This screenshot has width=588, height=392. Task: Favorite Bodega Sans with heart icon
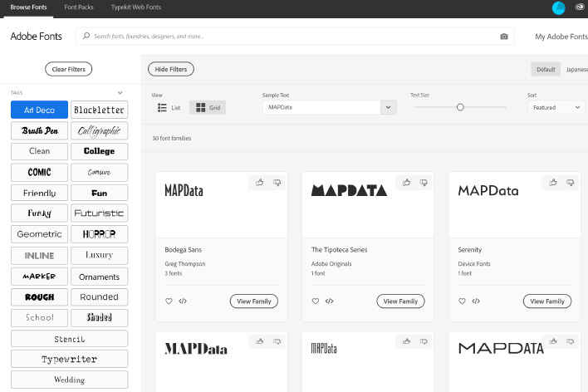click(169, 301)
